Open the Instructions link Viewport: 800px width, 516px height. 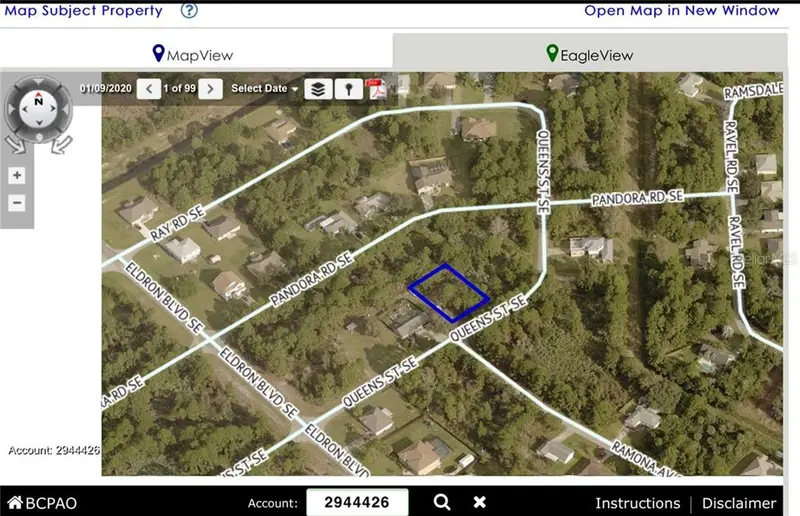tap(638, 503)
